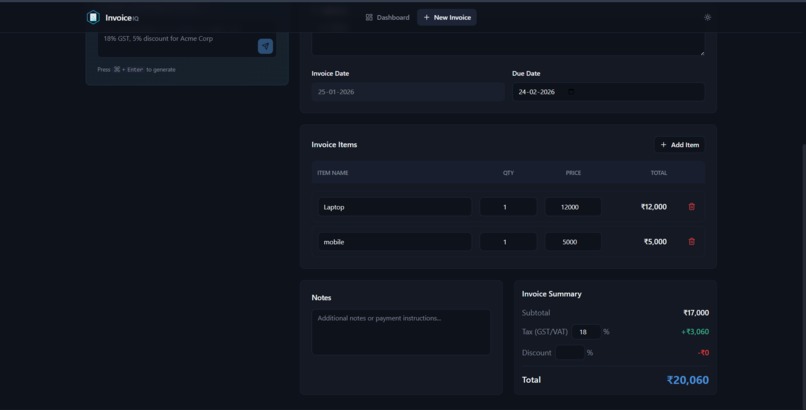Click the InvoiceIQ brand name

122,18
